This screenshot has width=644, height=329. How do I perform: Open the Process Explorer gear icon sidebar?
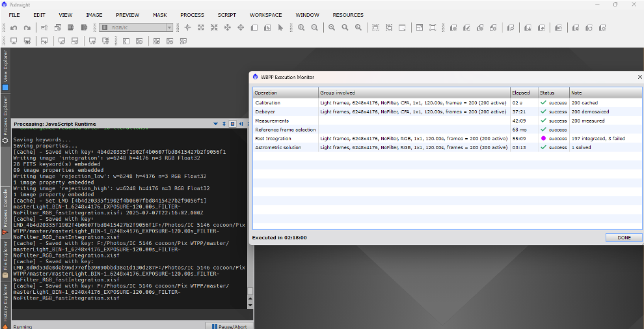coord(5,140)
